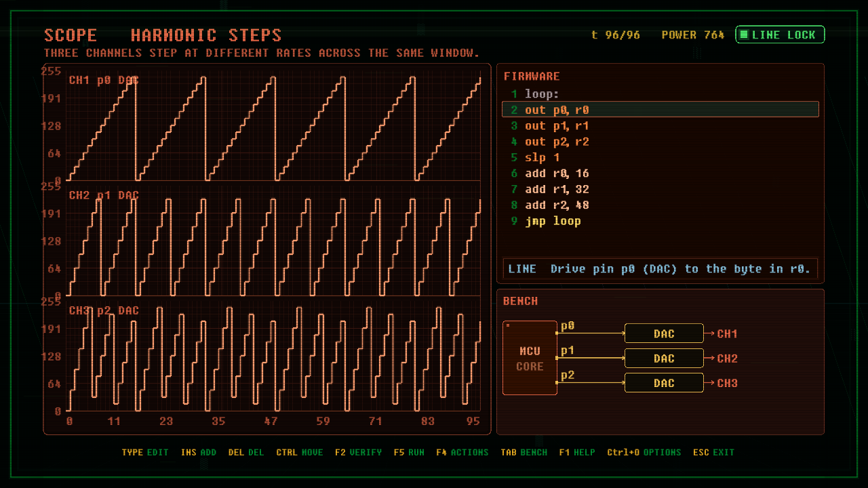
Task: Run F2 VERIFY from the footer
Action: coord(358,452)
